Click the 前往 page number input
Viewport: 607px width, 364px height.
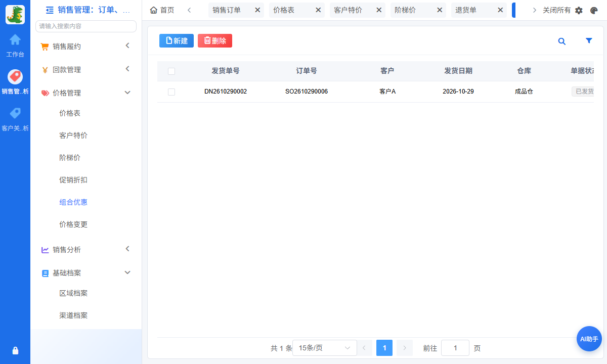(455, 348)
